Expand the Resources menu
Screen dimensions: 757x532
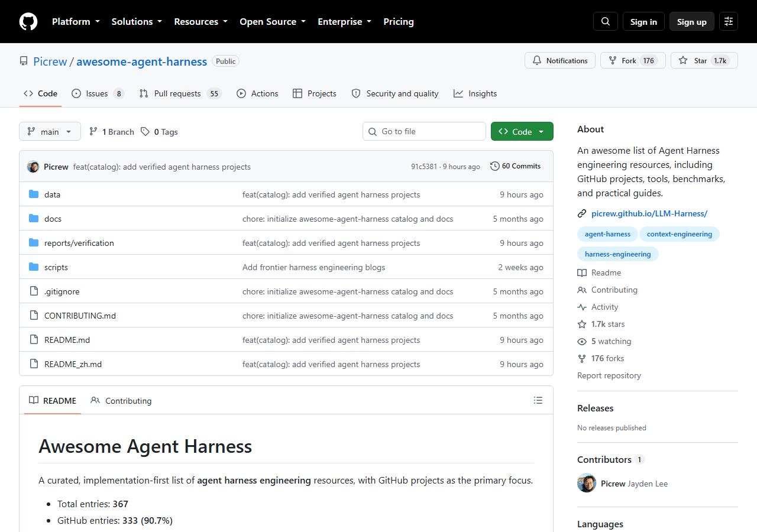click(200, 21)
